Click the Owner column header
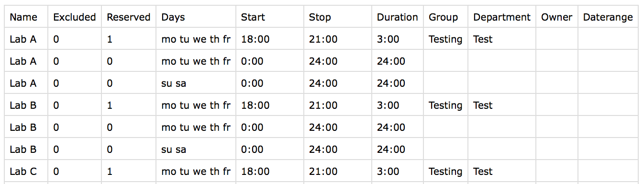Viewport: 644px width, 184px height. pos(557,17)
